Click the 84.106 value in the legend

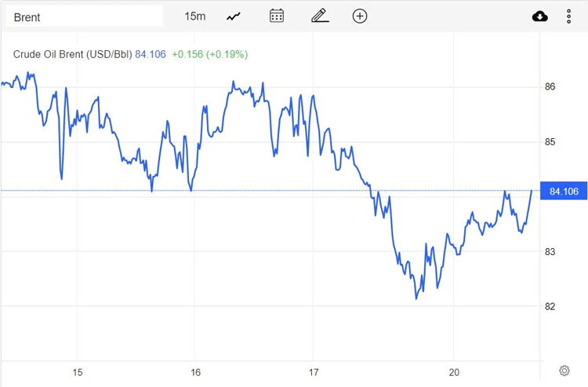[151, 54]
